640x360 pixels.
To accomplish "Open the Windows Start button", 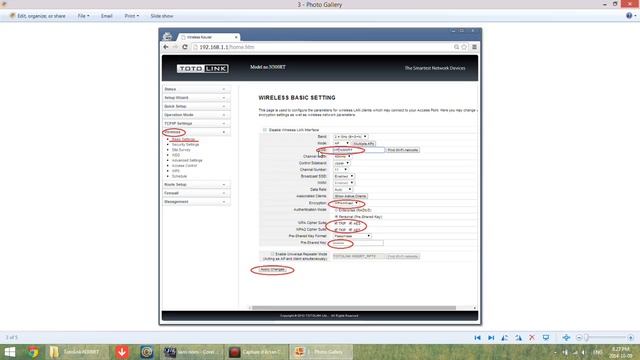I will coord(10,352).
